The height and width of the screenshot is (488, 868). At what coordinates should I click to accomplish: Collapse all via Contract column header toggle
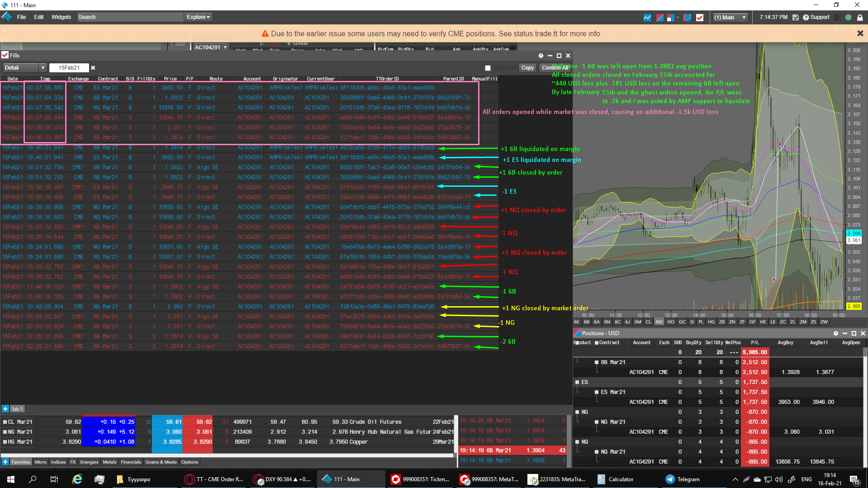coord(597,343)
